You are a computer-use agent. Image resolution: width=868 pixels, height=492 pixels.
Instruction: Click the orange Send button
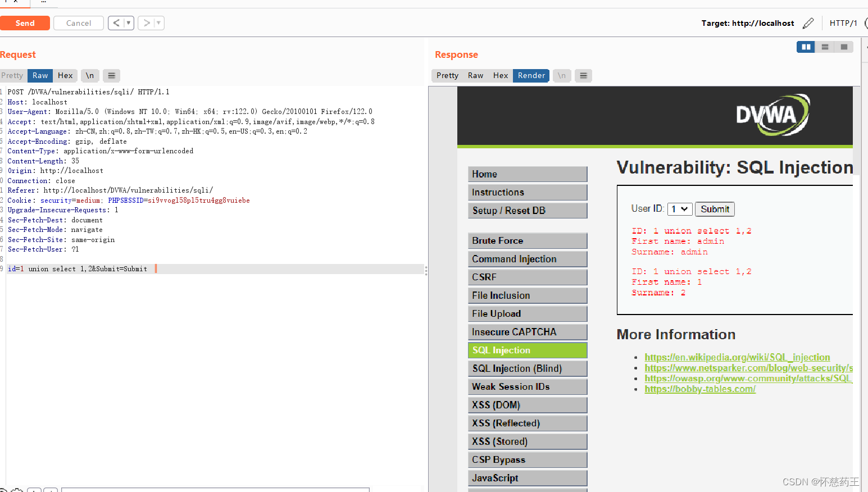point(25,23)
